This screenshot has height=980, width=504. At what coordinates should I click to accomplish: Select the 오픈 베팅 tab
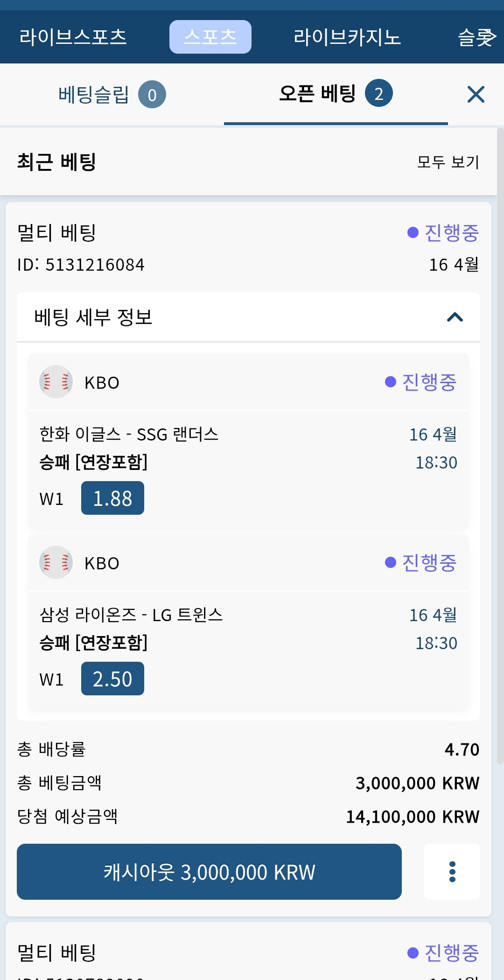317,94
